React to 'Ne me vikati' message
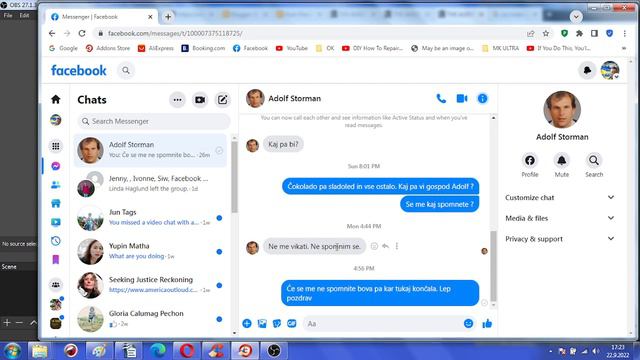The height and width of the screenshot is (360, 640). [x=374, y=246]
